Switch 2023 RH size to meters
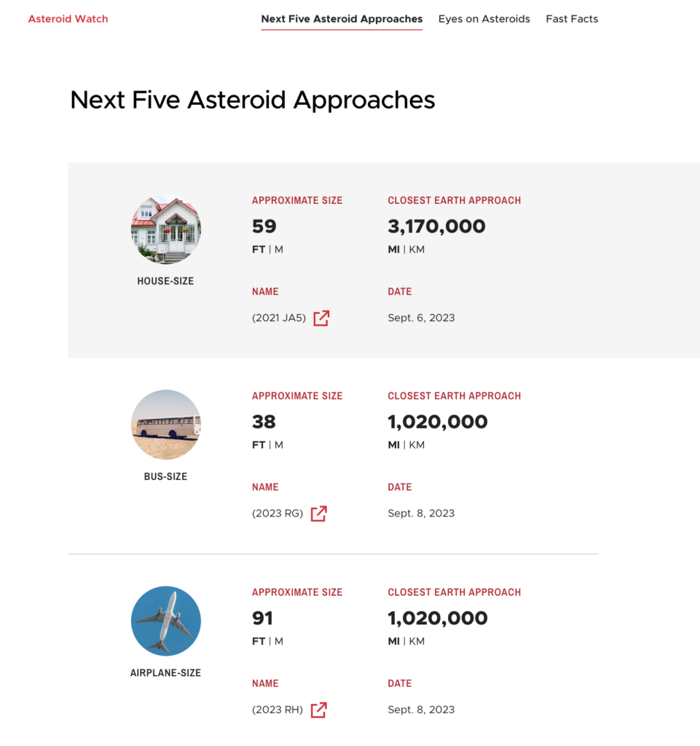 coord(279,642)
